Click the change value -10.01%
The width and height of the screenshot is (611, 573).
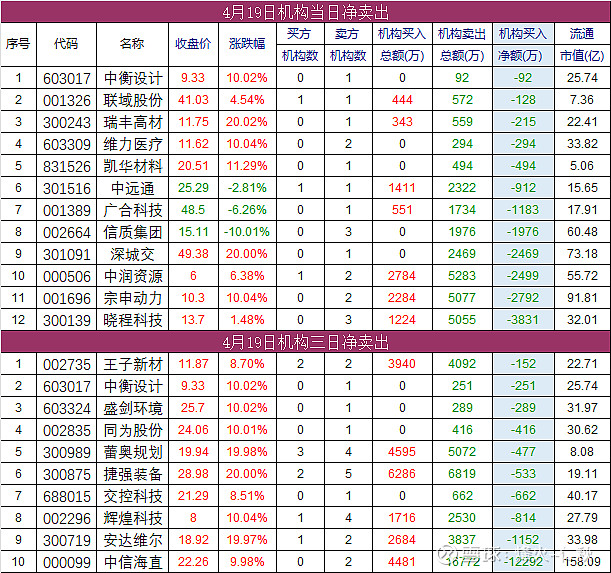[x=247, y=232]
